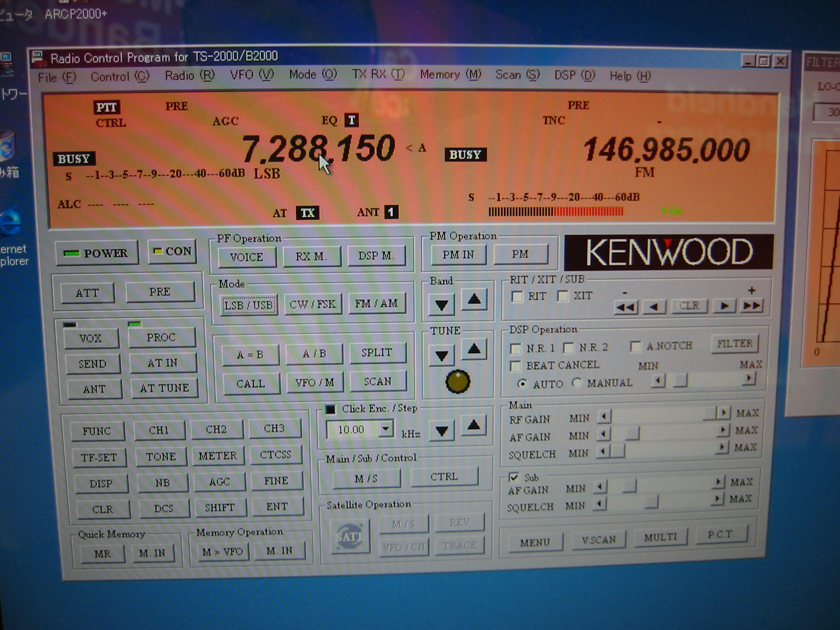Click the app icon in the title bar
This screenshot has width=840, height=630.
pos(37,57)
